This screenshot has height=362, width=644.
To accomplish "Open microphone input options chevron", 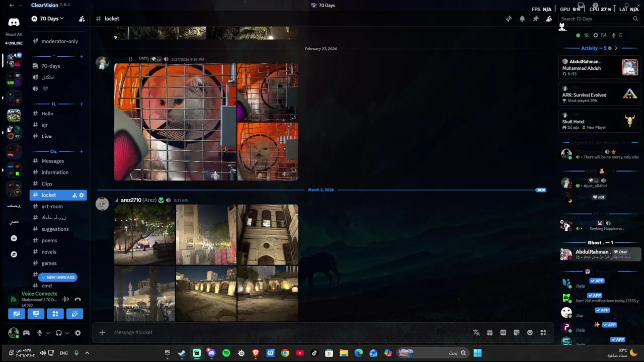I will [48, 333].
